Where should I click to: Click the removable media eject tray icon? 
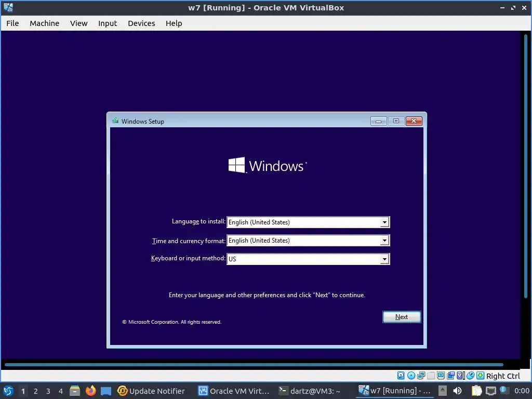click(443, 391)
